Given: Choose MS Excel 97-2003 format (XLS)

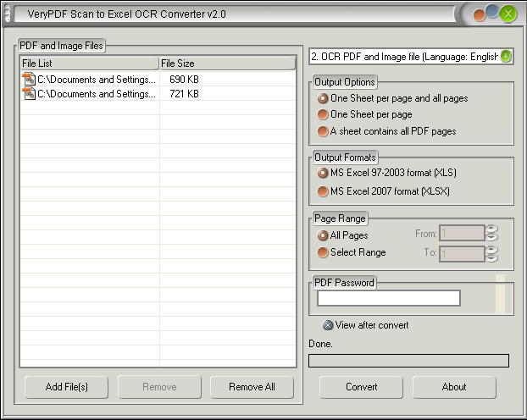Looking at the screenshot, I should coord(387,173).
